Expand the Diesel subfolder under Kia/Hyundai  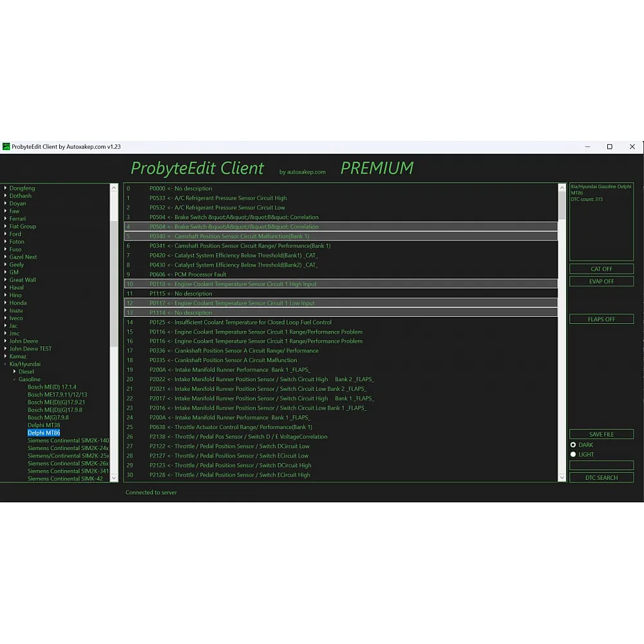tap(14, 372)
